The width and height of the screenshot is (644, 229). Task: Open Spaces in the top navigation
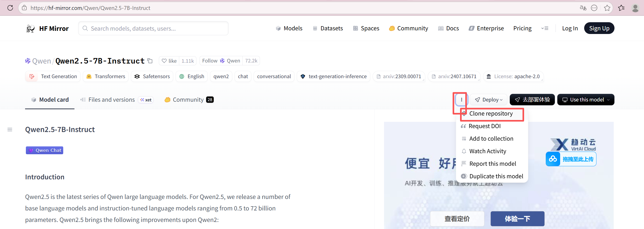pyautogui.click(x=366, y=28)
